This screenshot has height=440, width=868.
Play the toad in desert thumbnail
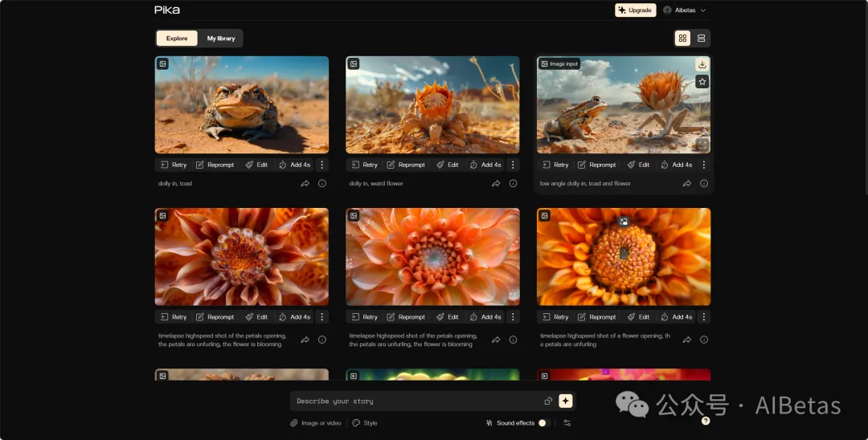(x=241, y=104)
